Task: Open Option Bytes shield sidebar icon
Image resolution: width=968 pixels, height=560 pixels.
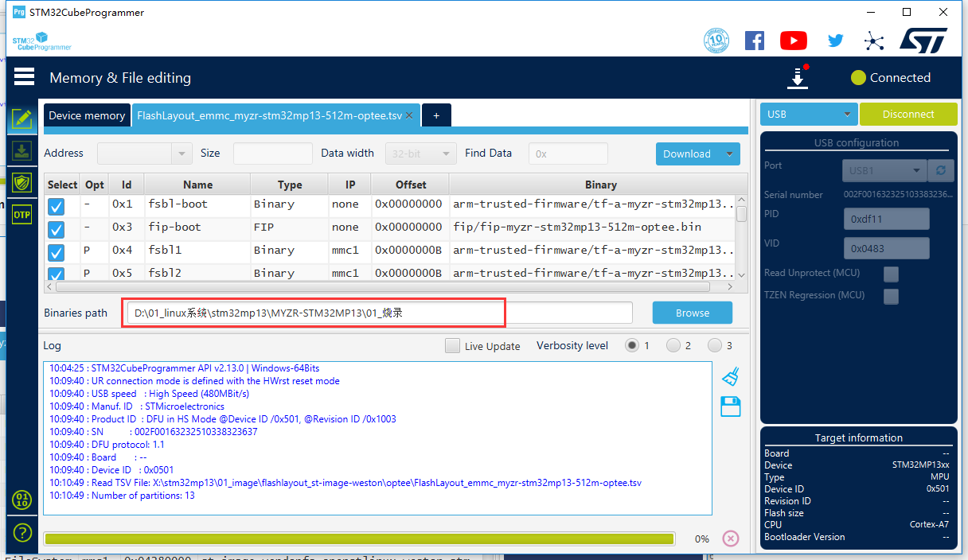Action: [22, 182]
